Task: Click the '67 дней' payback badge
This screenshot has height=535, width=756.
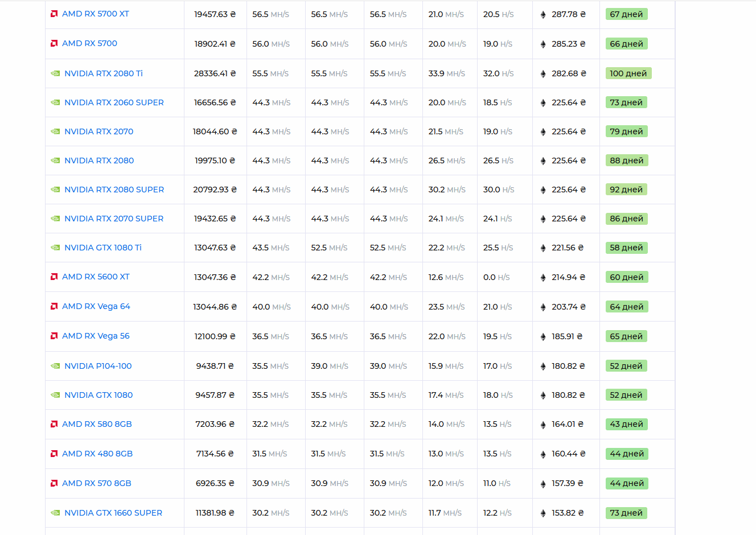Action: [626, 14]
